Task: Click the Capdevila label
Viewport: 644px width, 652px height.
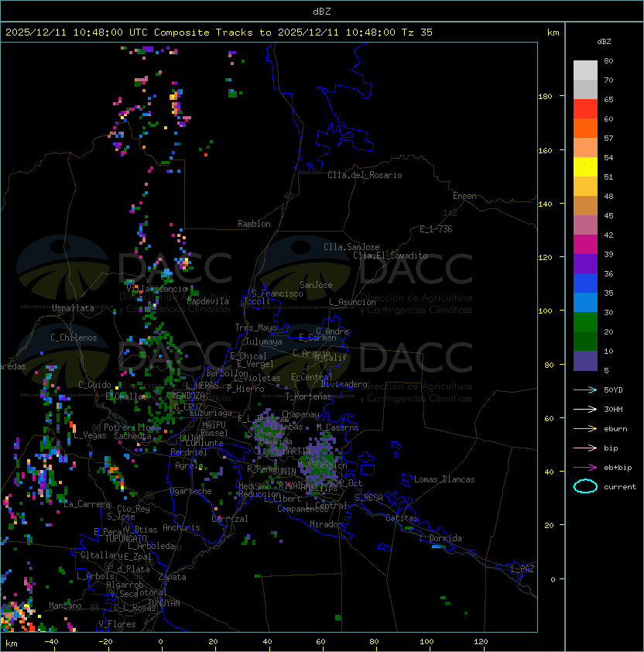Action: [x=208, y=301]
